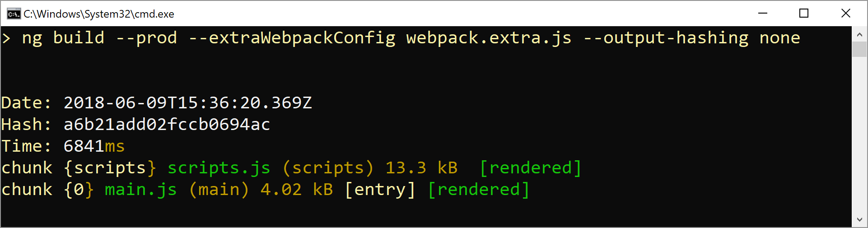Click the empty scrollbar track below thumb
The width and height of the screenshot is (868, 228).
(x=859, y=135)
